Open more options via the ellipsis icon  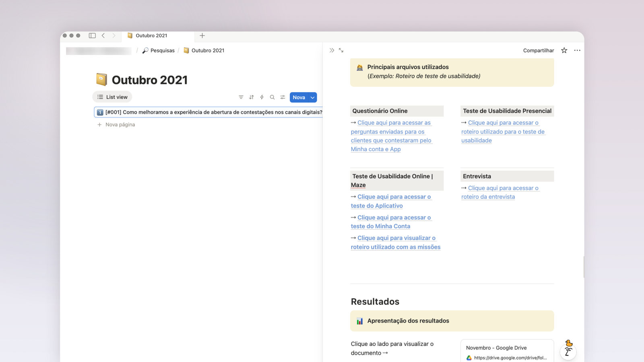[577, 50]
